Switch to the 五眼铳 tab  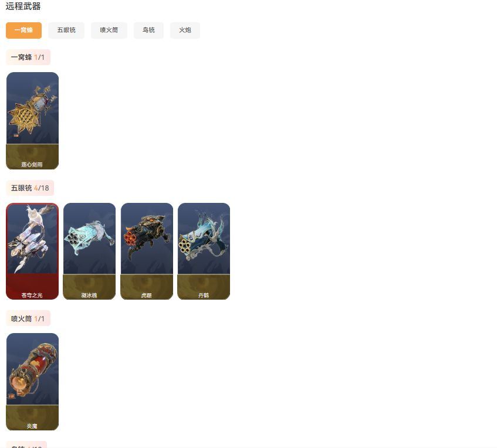pos(66,30)
